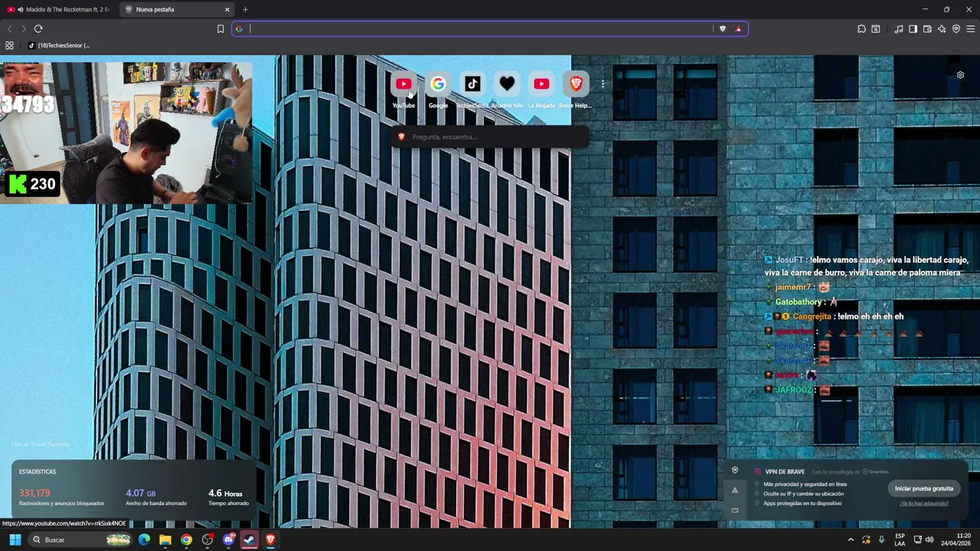Bookmark this page icon
This screenshot has height=551, width=980.
pyautogui.click(x=220, y=29)
